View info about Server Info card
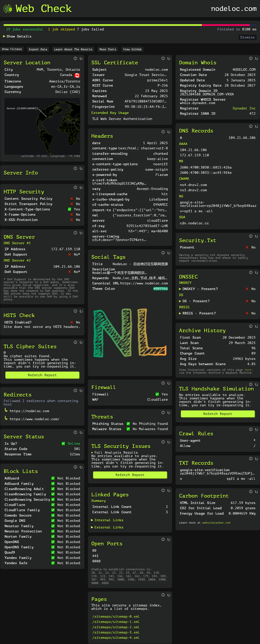Viewport: 260px width, 644px height. 75,169
